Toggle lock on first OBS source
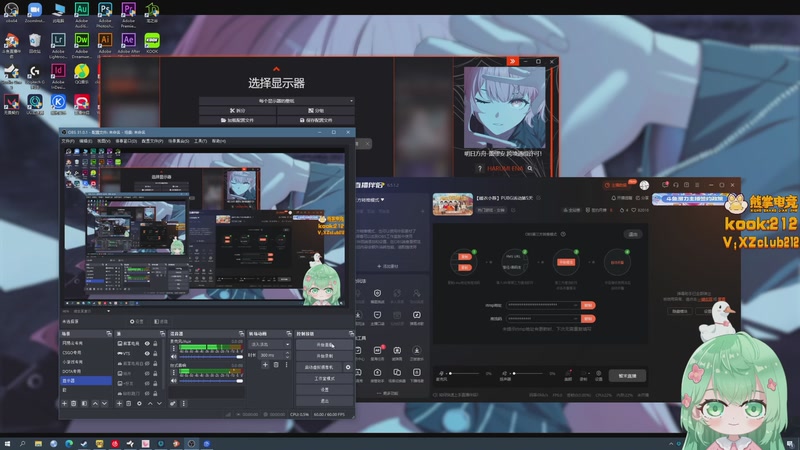The height and width of the screenshot is (450, 800). (x=155, y=344)
